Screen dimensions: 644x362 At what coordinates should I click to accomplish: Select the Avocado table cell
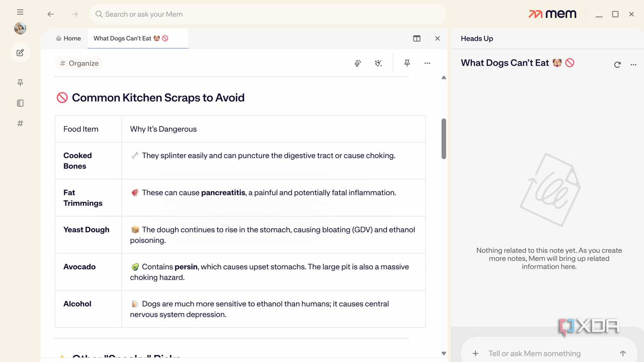click(x=88, y=272)
